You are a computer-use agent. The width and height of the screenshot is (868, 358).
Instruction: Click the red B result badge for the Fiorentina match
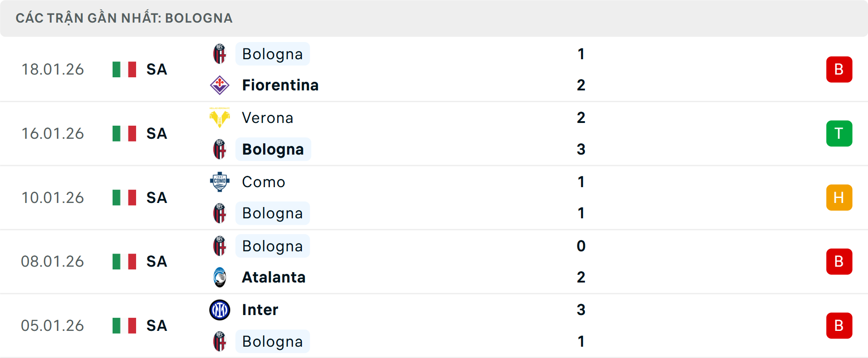839,69
